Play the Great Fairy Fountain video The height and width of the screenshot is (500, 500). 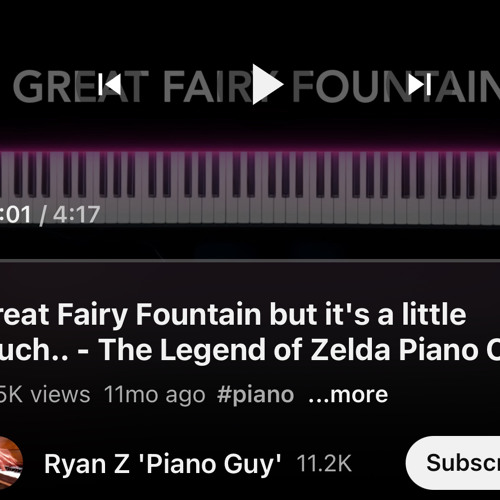[x=268, y=84]
